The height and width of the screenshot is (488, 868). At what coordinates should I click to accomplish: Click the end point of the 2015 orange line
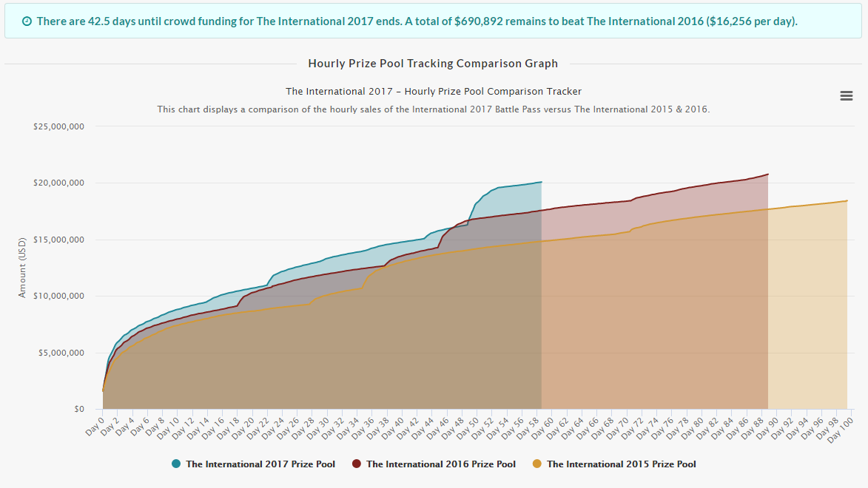click(x=847, y=201)
